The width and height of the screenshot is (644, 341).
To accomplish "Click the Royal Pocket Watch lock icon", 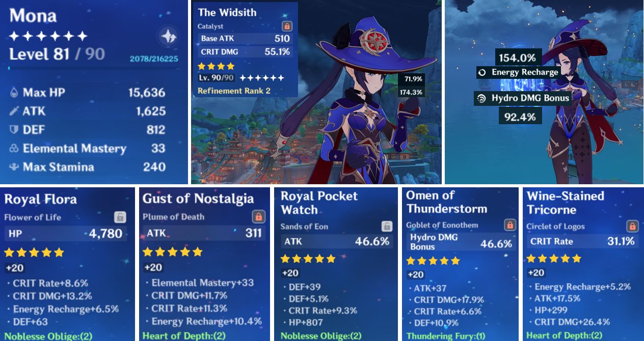I will (x=387, y=226).
